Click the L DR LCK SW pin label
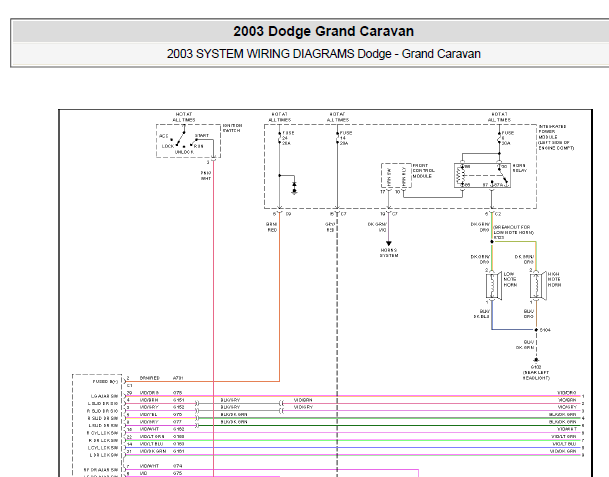Image resolution: width=609 pixels, height=477 pixels. [104, 455]
